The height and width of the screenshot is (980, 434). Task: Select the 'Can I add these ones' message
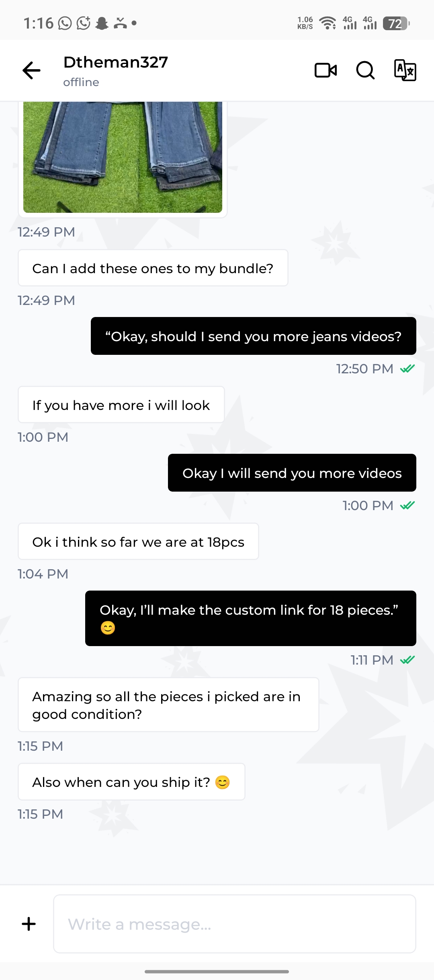[x=153, y=268]
